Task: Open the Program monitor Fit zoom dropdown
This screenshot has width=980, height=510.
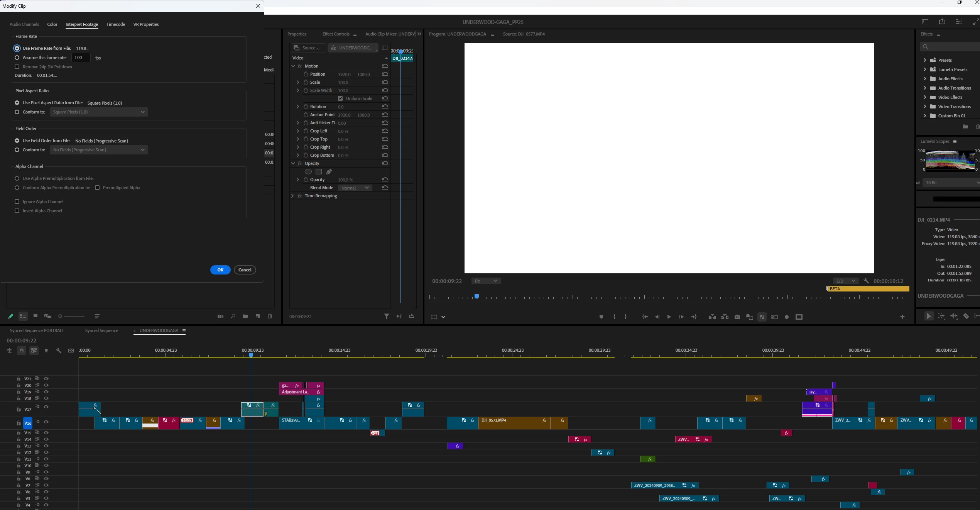Action: click(486, 281)
